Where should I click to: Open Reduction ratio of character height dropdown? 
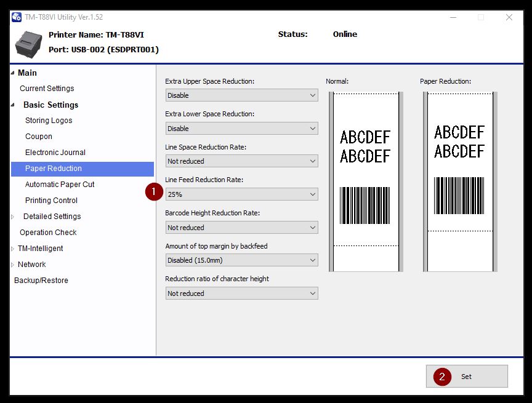pos(241,293)
